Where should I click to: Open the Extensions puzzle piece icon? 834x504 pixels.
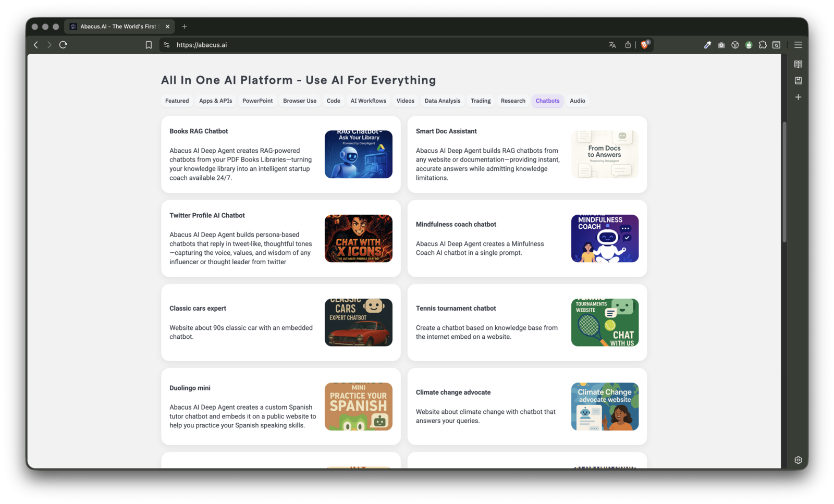[763, 45]
